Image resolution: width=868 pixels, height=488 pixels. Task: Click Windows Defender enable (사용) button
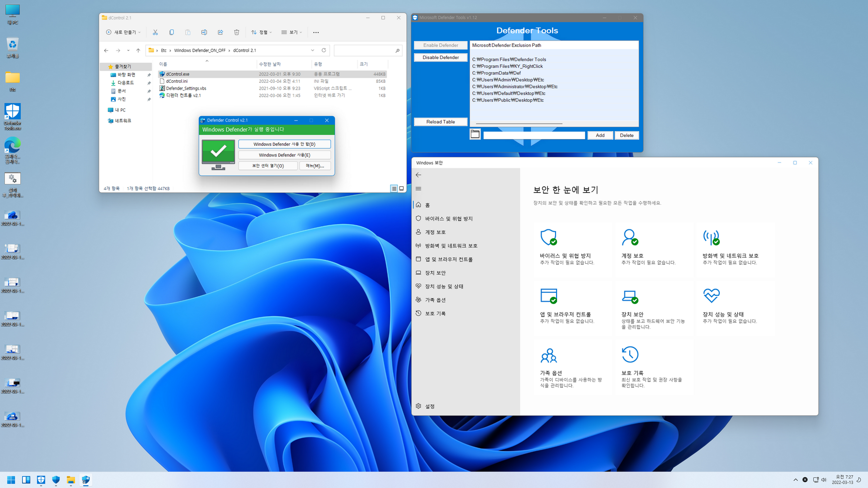click(284, 155)
